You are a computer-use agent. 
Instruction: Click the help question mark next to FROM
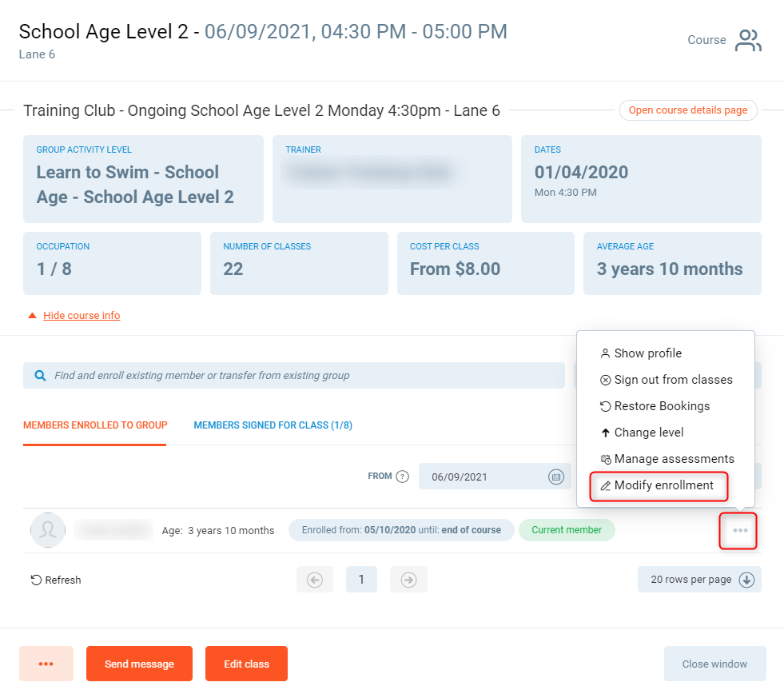[403, 477]
